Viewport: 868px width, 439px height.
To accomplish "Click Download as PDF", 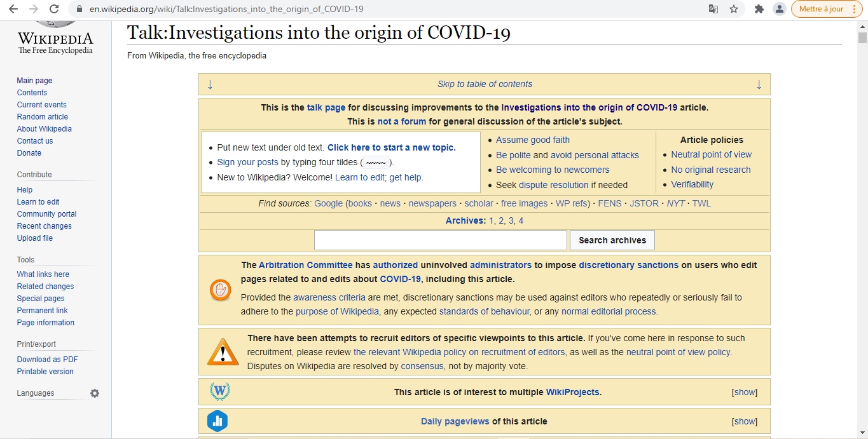I will tap(48, 360).
